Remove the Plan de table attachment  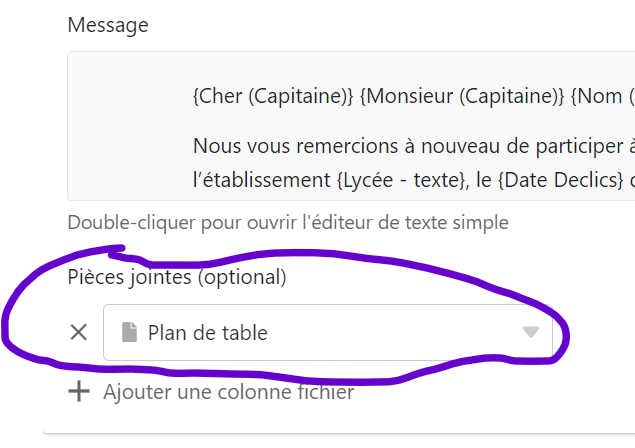(x=79, y=333)
